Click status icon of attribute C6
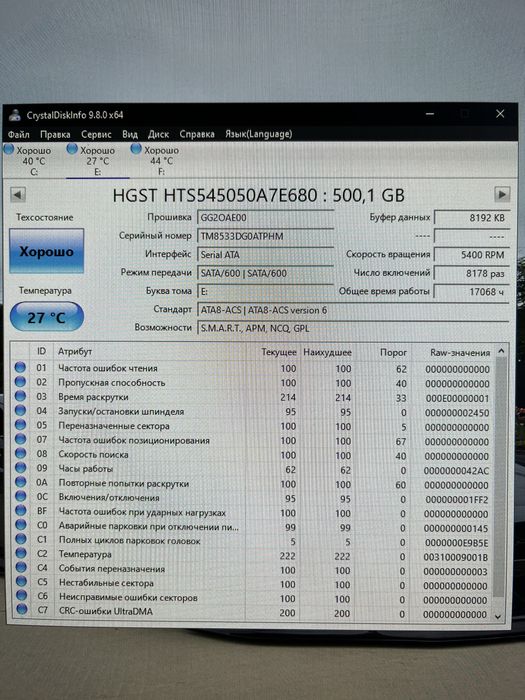 point(21,595)
